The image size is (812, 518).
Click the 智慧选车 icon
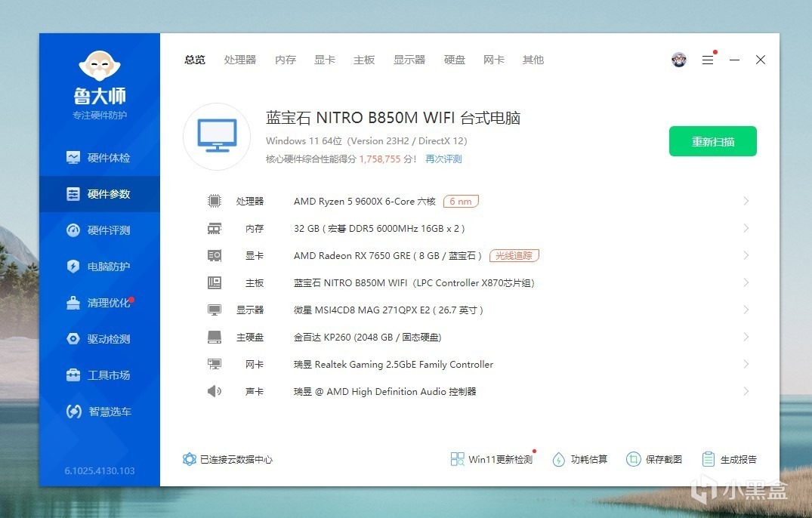(73, 412)
